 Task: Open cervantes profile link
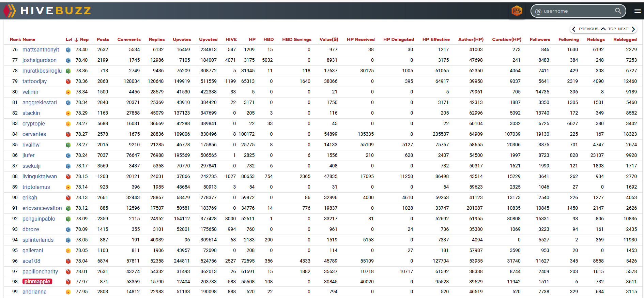click(x=34, y=134)
